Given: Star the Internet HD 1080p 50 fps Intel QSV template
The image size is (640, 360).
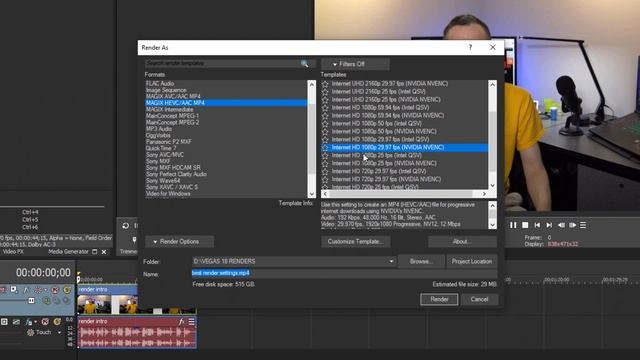Looking at the screenshot, I should coord(325,124).
